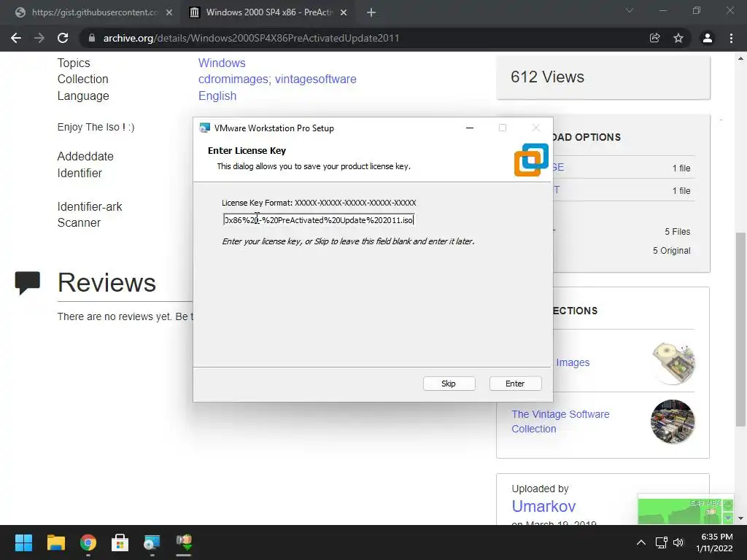Open the network status tray icon
The image size is (747, 560).
click(661, 542)
